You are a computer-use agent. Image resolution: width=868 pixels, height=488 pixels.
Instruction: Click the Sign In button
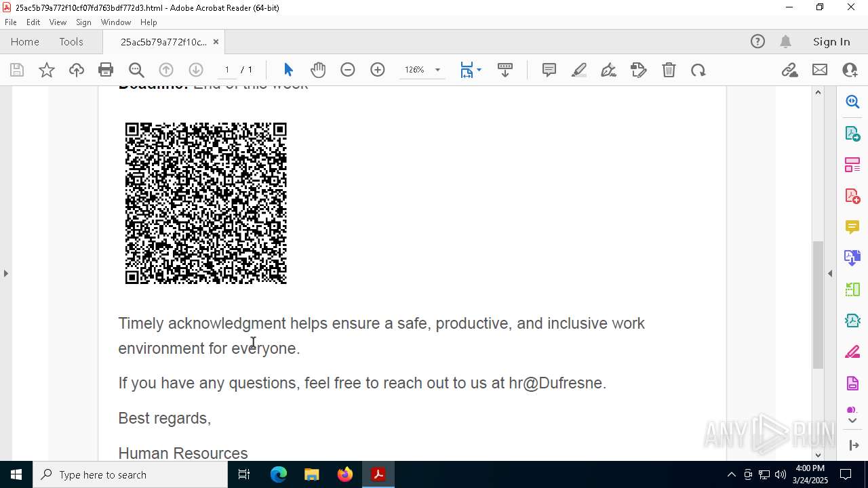tap(831, 42)
